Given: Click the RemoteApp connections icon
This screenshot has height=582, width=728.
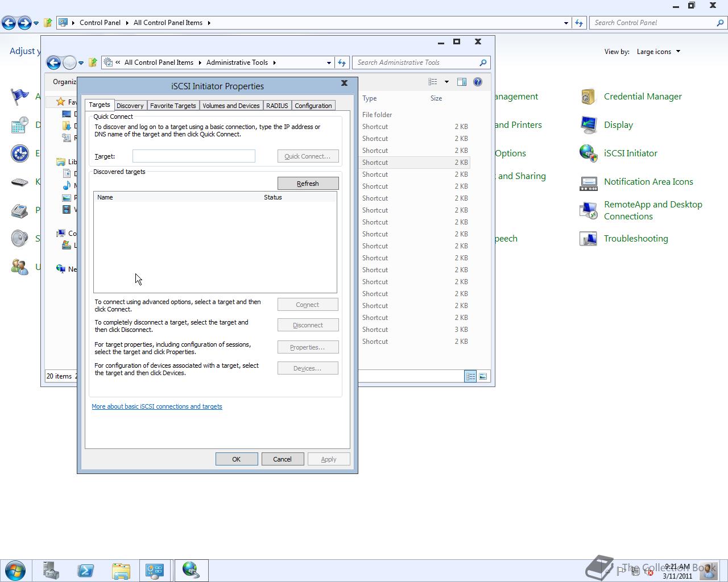Looking at the screenshot, I should click(588, 210).
